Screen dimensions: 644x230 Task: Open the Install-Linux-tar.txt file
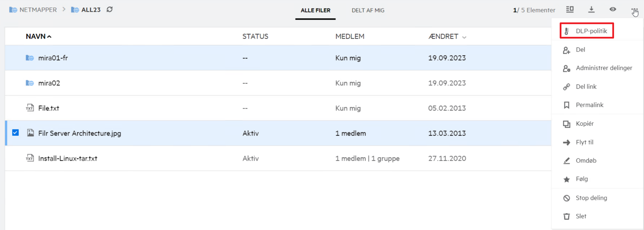[67, 158]
